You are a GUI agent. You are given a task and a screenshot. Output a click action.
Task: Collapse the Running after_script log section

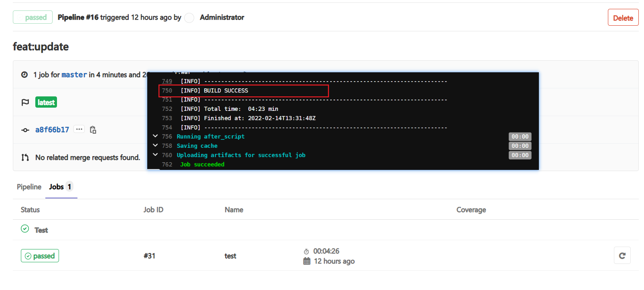point(155,136)
